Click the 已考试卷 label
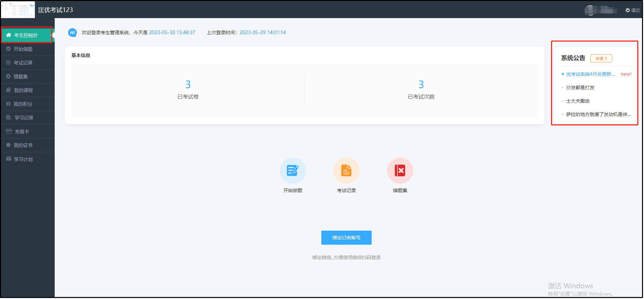Screen dimensions: 644x299 click(x=188, y=97)
